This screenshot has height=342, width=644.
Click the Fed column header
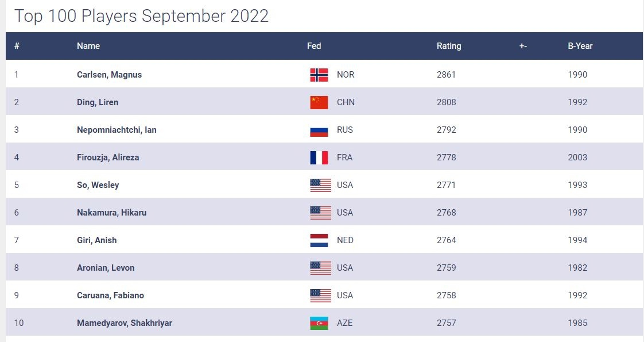pyautogui.click(x=314, y=46)
